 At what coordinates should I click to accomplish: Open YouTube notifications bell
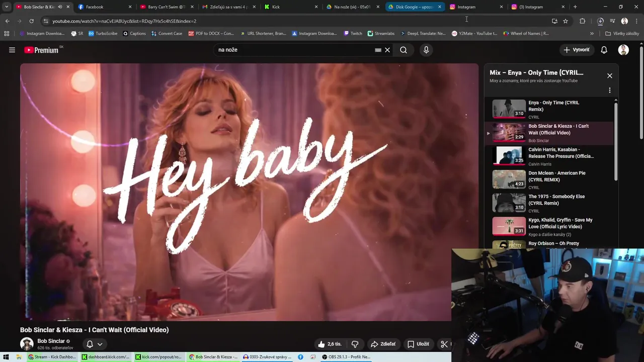click(x=604, y=50)
